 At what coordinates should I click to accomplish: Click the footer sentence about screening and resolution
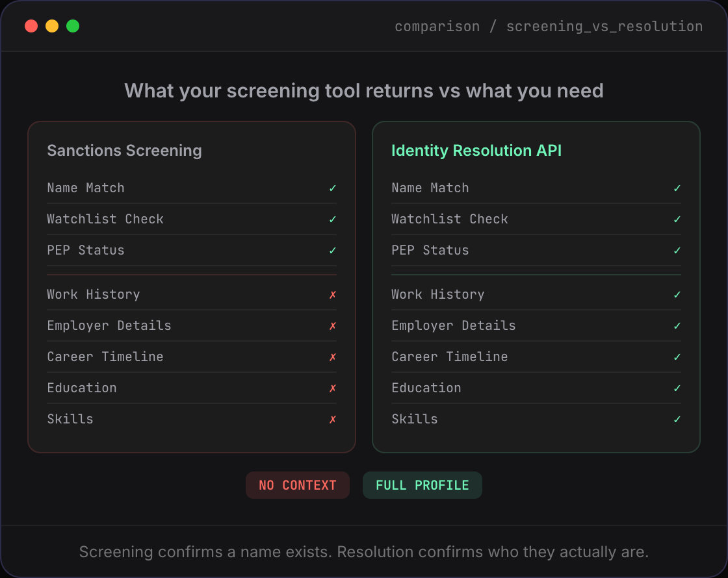coord(364,551)
